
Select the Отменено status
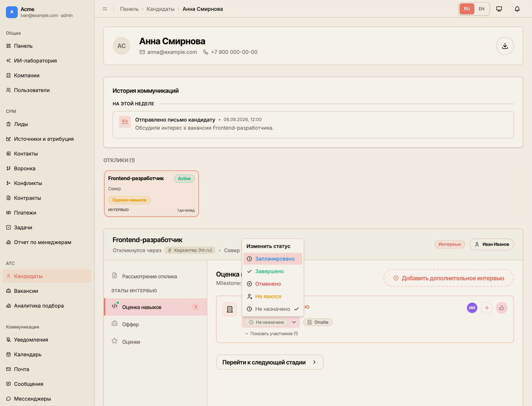[273, 284]
